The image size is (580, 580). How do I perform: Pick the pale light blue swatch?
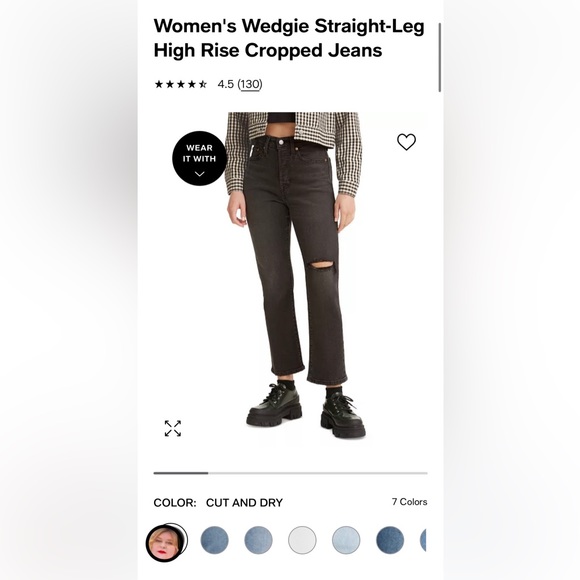(346, 540)
